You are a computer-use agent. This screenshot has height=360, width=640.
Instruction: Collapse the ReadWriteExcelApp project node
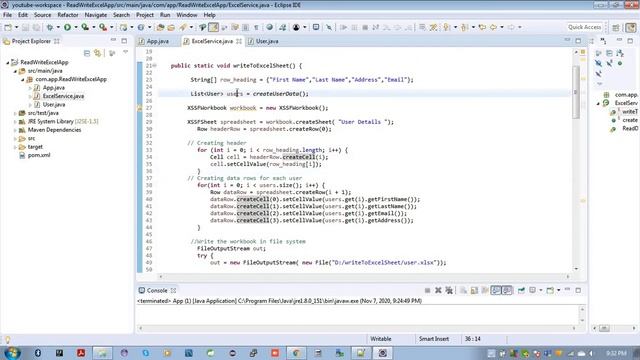(8, 62)
